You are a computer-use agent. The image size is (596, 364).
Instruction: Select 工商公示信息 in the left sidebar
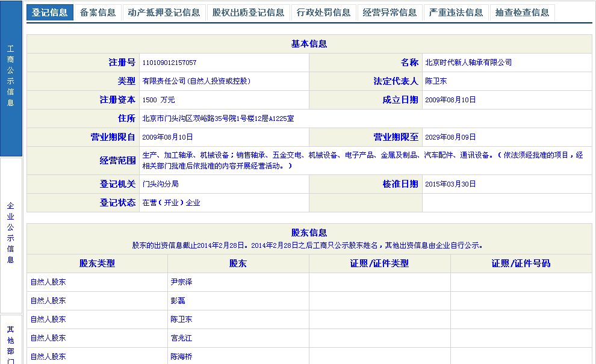(11, 76)
